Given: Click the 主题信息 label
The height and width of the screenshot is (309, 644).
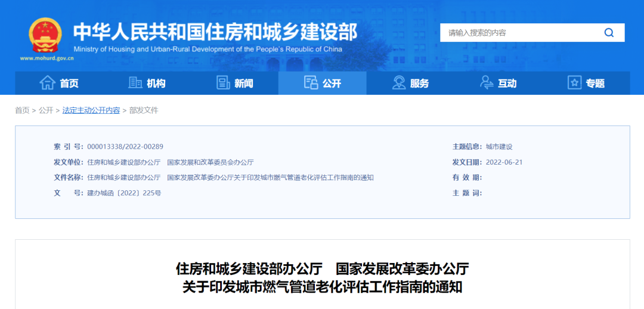Looking at the screenshot, I should tap(467, 147).
